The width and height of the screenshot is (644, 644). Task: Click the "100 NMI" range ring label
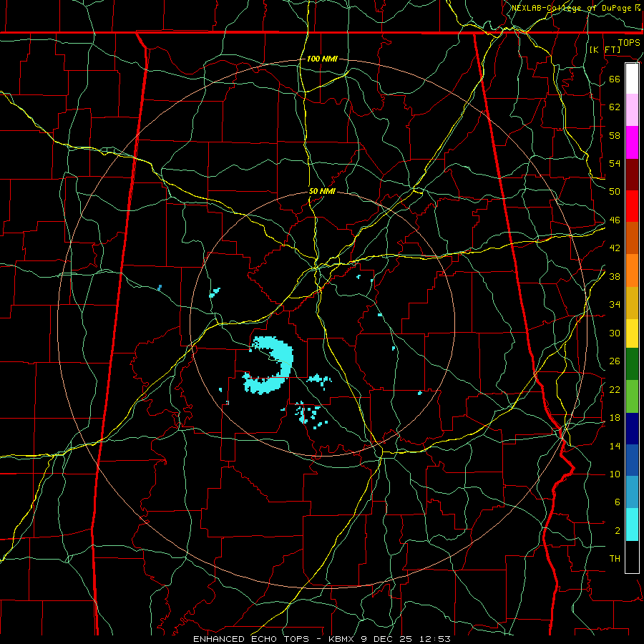(x=322, y=59)
